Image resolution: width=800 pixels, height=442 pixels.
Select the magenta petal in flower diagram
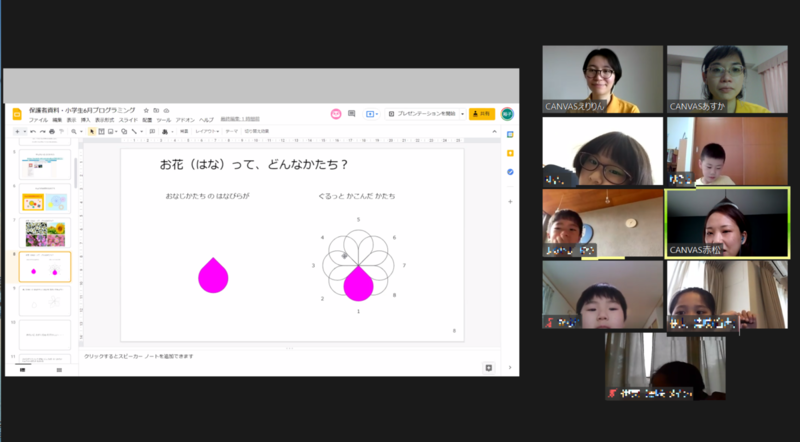click(358, 284)
